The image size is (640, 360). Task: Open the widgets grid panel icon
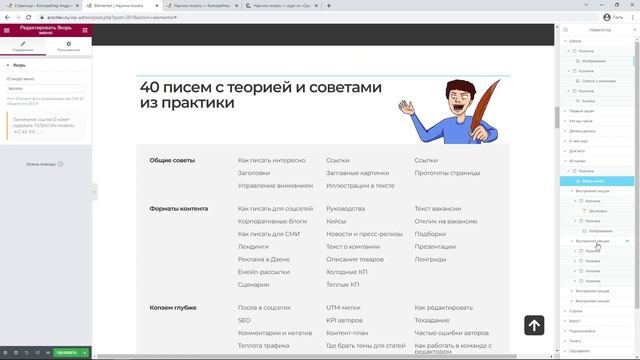85,30
